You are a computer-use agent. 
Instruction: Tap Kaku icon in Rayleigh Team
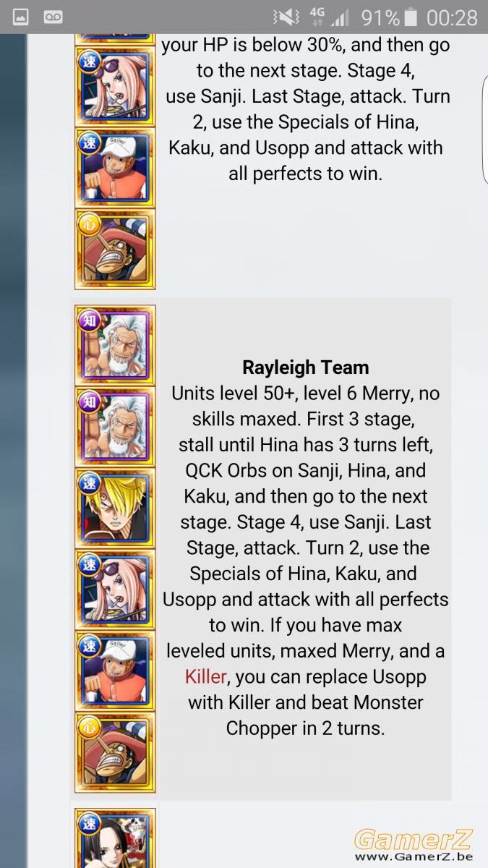pos(115,671)
